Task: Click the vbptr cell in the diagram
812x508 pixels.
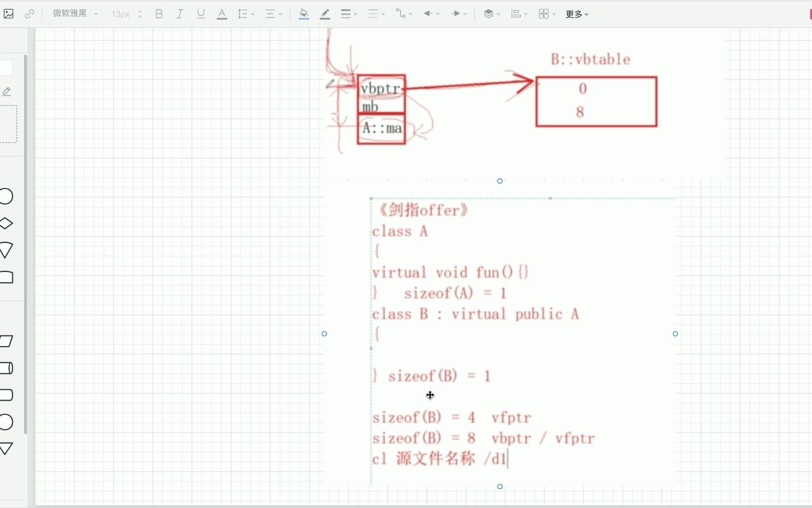Action: tap(381, 88)
